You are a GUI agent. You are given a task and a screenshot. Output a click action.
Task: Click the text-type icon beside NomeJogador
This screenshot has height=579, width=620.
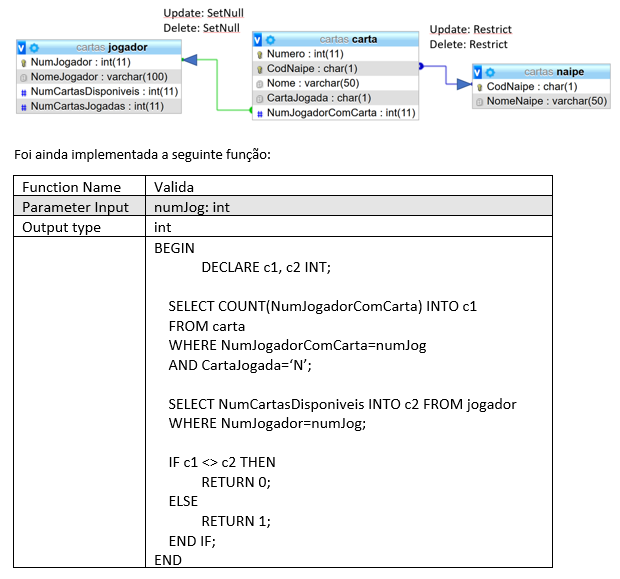pos(24,78)
